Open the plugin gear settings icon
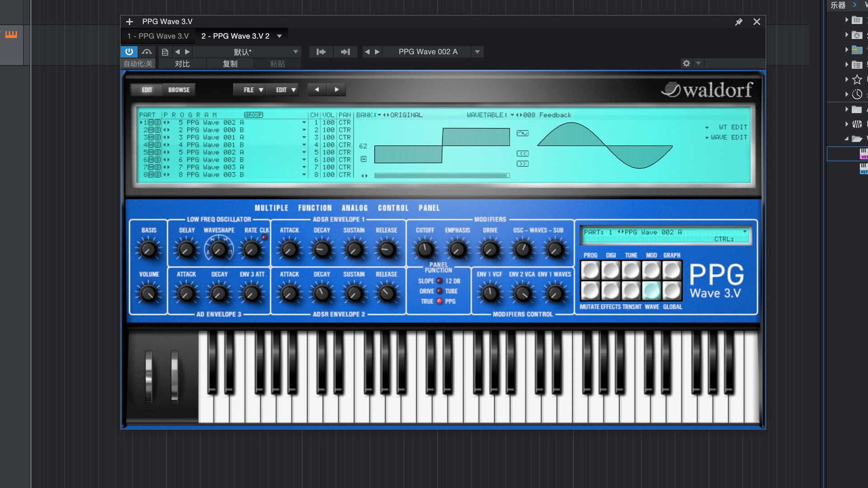Image resolution: width=868 pixels, height=488 pixels. (x=686, y=63)
